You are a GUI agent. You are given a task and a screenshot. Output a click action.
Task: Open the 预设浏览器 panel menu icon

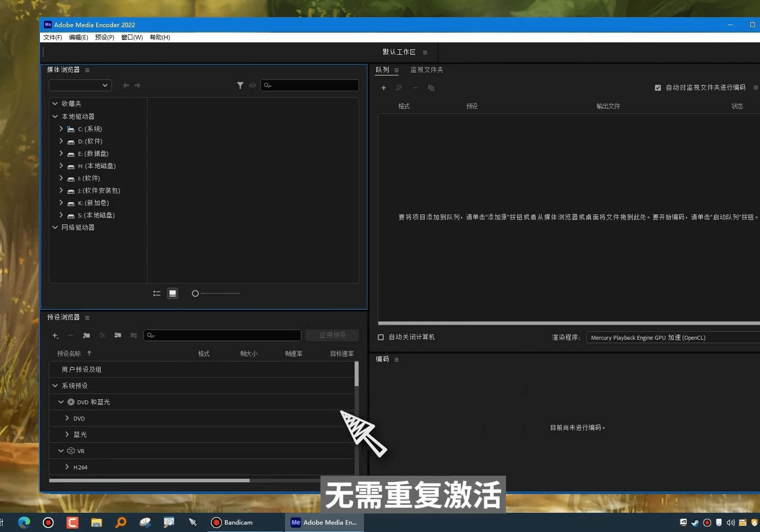(x=87, y=318)
